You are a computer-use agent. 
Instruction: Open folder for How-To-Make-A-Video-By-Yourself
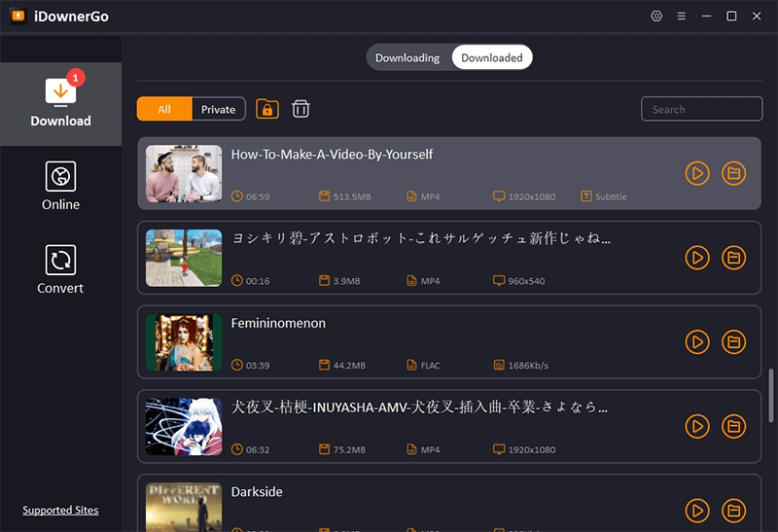click(x=733, y=173)
